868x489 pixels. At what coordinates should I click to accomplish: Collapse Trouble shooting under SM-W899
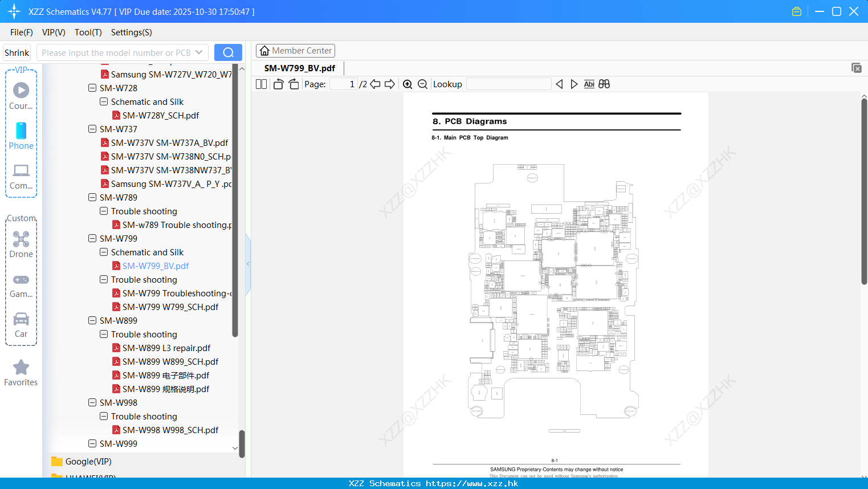[104, 334]
